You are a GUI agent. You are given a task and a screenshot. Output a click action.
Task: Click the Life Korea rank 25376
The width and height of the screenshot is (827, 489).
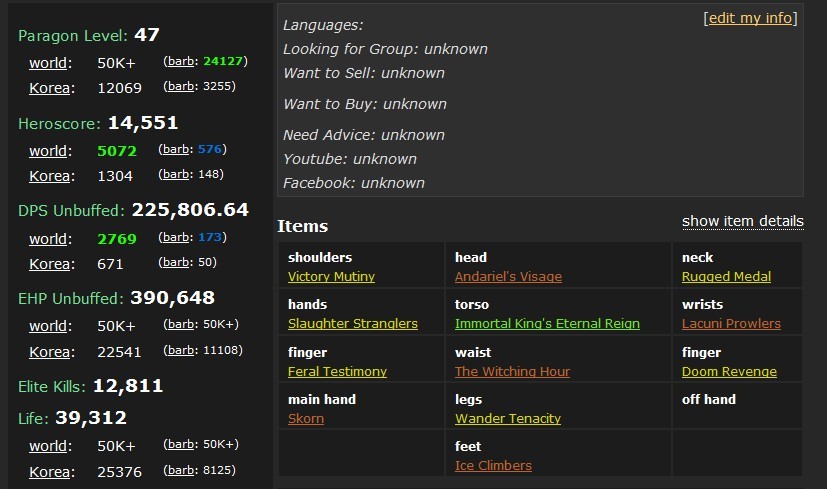click(x=119, y=472)
